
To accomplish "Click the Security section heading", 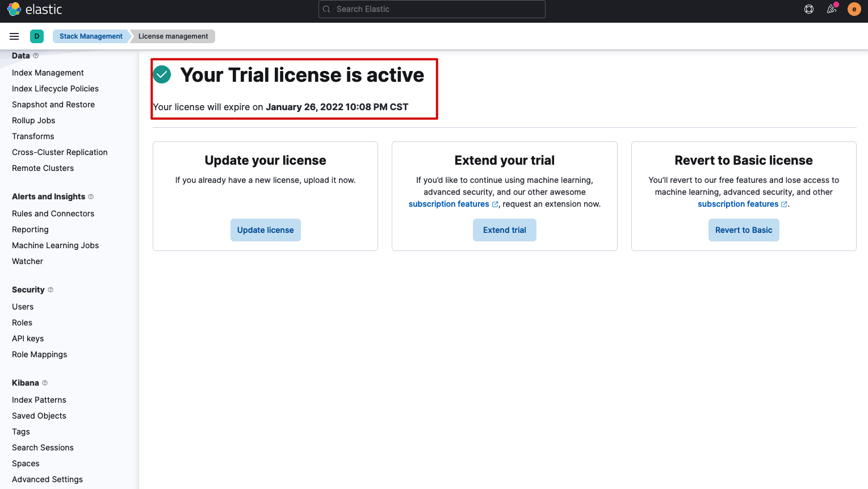I will pos(28,290).
